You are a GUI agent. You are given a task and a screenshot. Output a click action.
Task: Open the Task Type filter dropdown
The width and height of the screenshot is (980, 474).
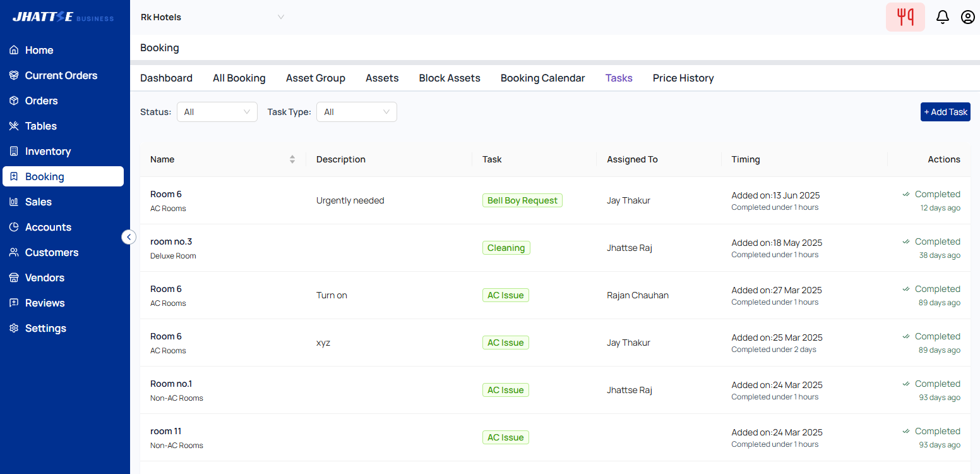[356, 112]
